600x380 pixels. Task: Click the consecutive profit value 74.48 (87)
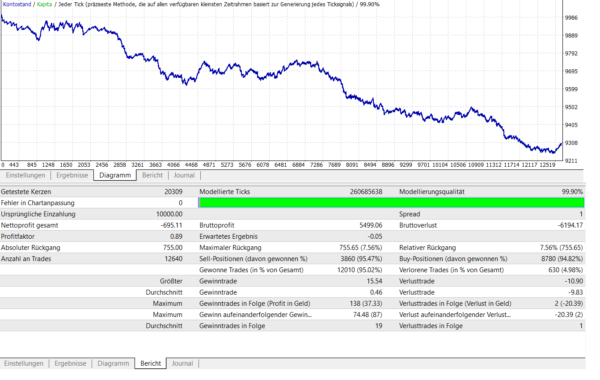[367, 315]
